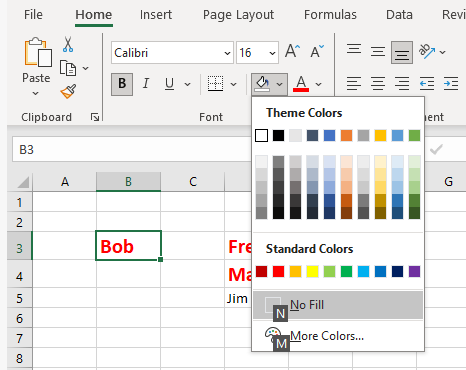Pick the purple standard color swatch
This screenshot has height=370, width=466.
(414, 271)
